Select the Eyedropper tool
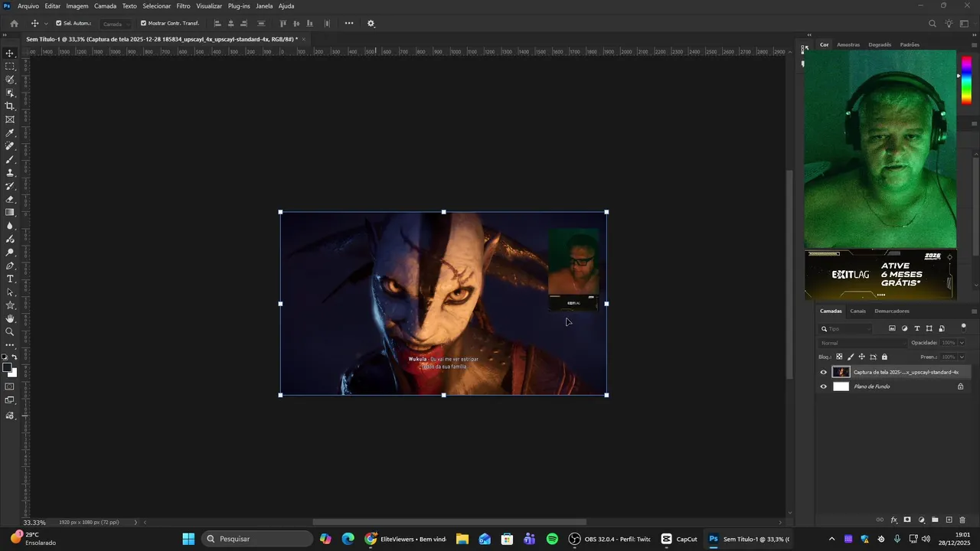 pyautogui.click(x=10, y=133)
